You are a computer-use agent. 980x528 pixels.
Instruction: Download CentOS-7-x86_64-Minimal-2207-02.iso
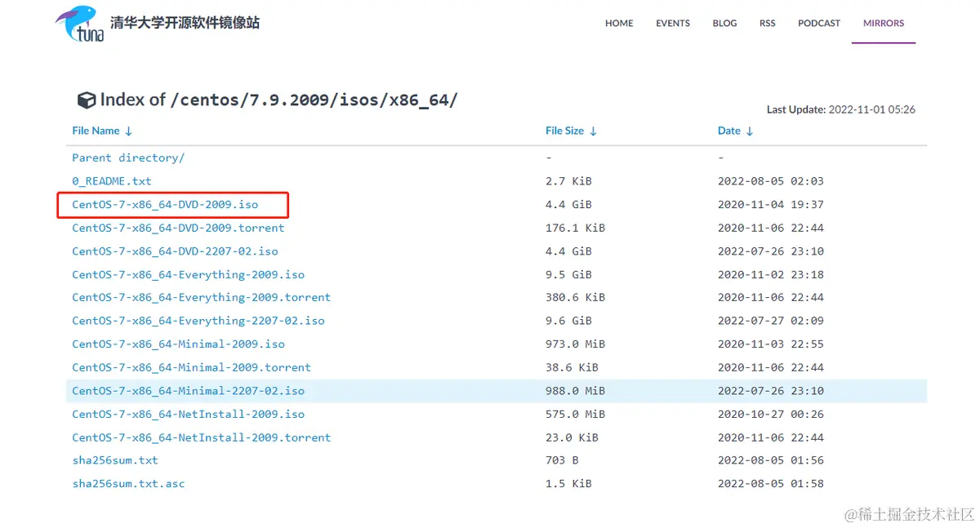188,391
